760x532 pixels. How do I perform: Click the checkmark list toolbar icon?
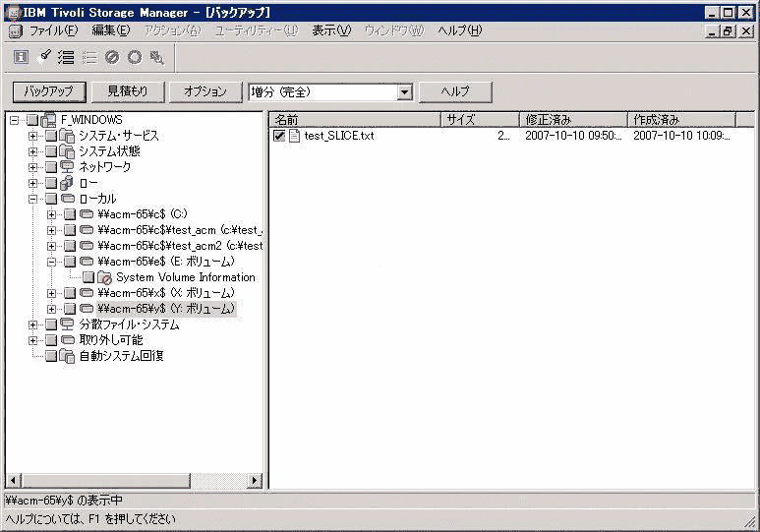coord(67,57)
